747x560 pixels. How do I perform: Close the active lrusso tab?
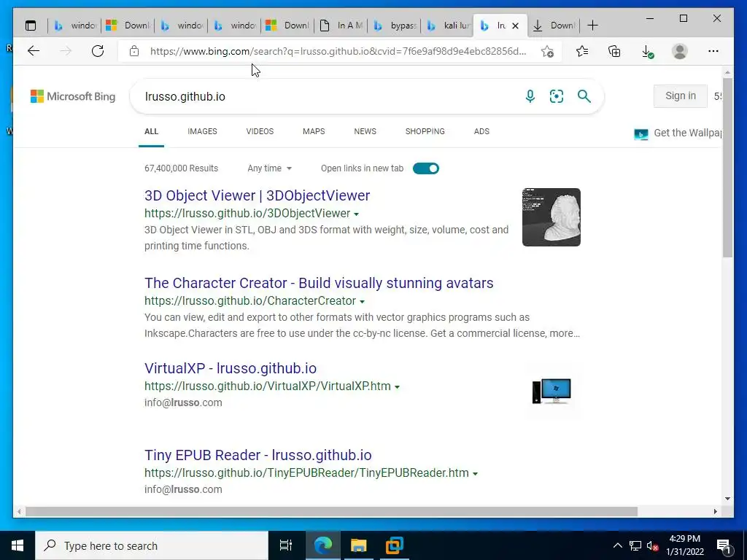(x=515, y=26)
